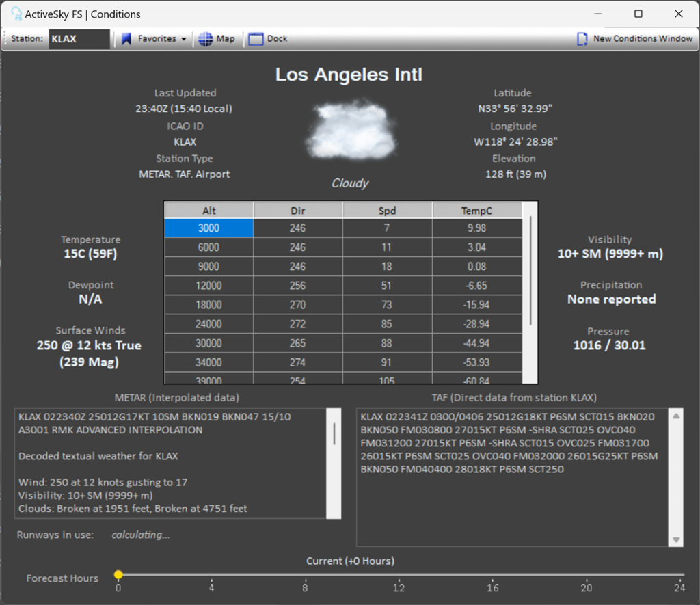
Task: Click the Cloudy weather graphic
Action: pyautogui.click(x=350, y=130)
